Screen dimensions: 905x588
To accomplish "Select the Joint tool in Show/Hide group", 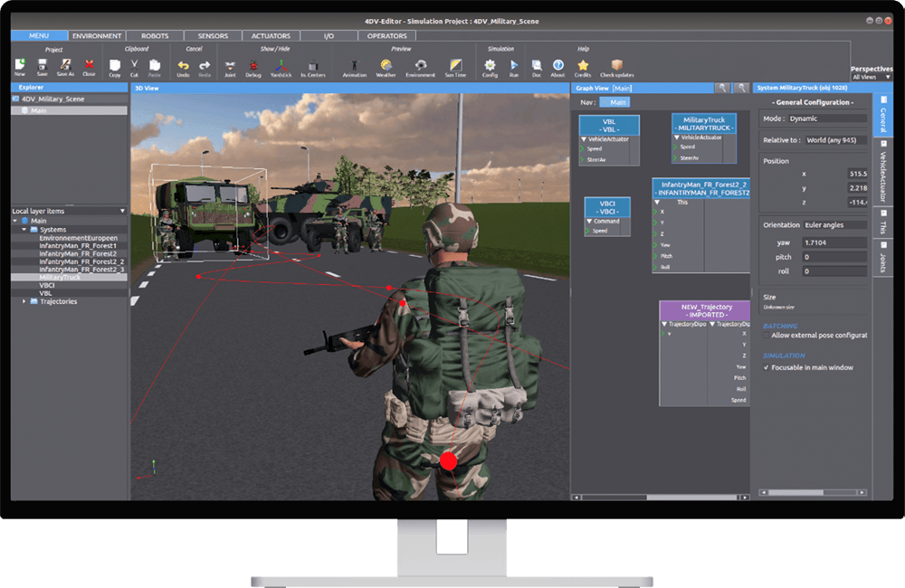I will tap(232, 63).
